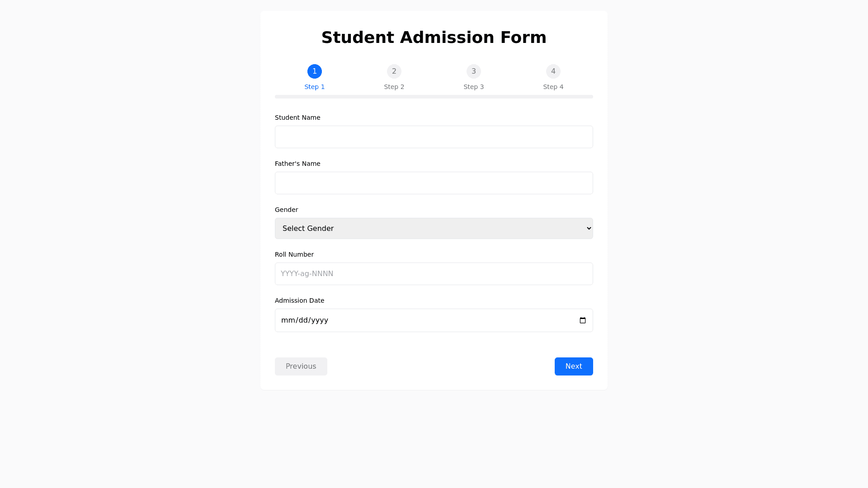Click the mm/dd/yyyy text in Admission Date
The height and width of the screenshot is (488, 868).
pos(305,320)
